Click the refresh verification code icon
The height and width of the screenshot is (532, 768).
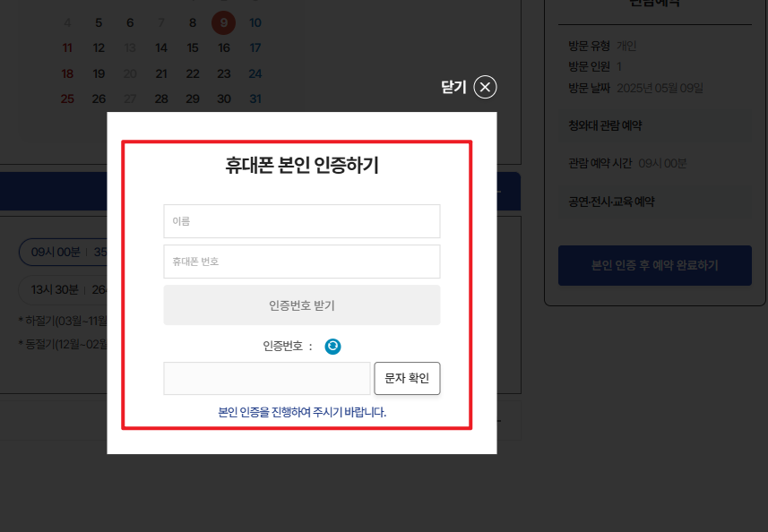point(332,346)
